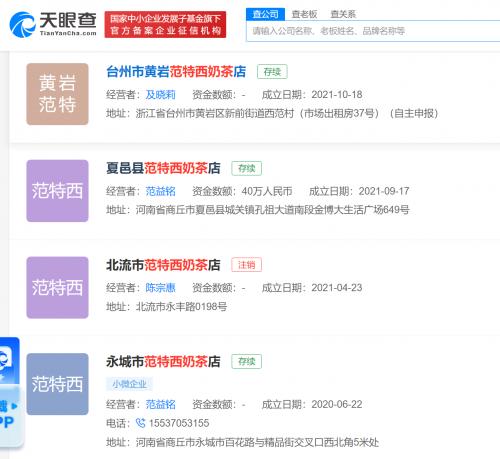The image size is (500, 459).
Task: Open the 北流市 范特西 purple thumbnail
Action: (57, 287)
